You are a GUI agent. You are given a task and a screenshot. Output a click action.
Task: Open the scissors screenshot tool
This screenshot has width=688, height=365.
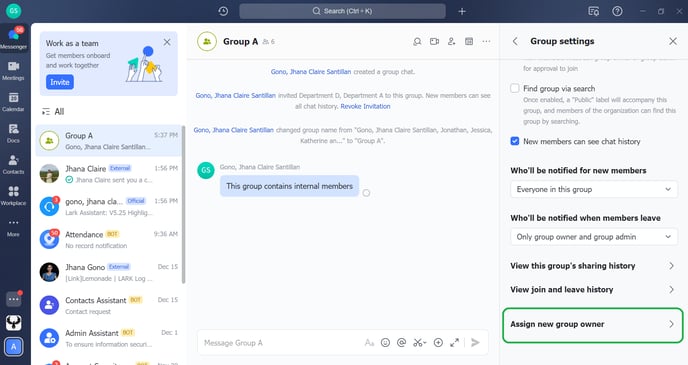click(x=419, y=343)
